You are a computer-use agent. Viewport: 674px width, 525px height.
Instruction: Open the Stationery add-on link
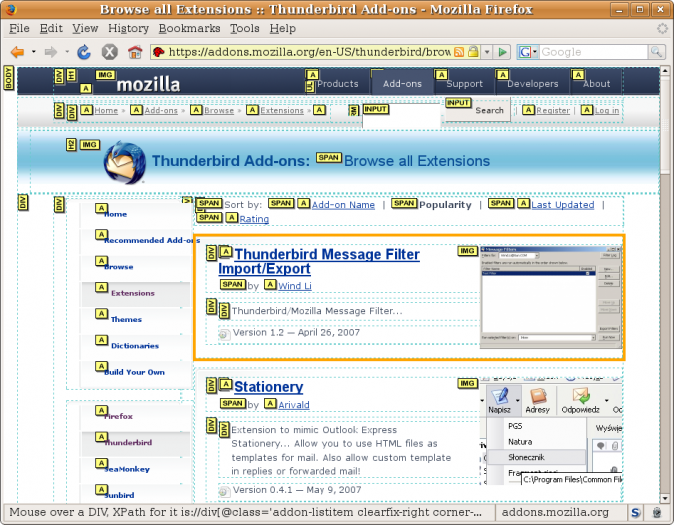[x=269, y=387]
